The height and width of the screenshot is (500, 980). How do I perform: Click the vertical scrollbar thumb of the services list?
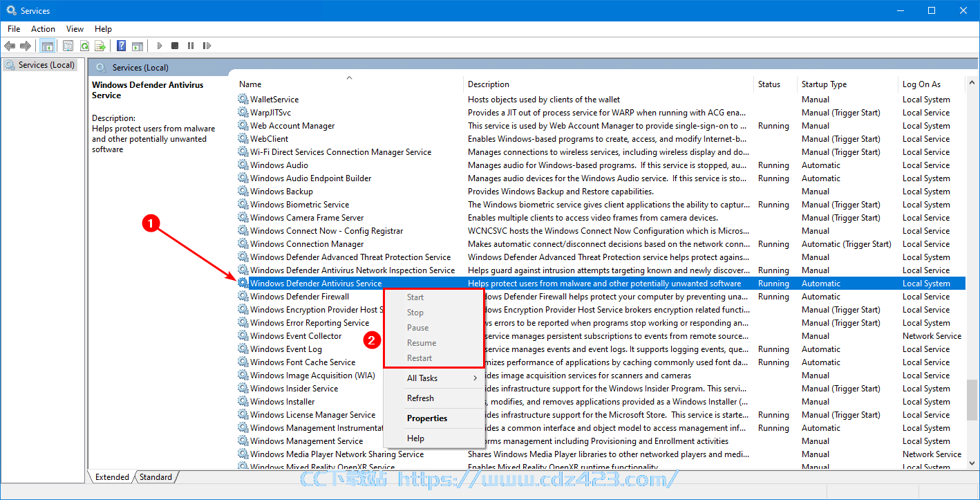pos(973,399)
